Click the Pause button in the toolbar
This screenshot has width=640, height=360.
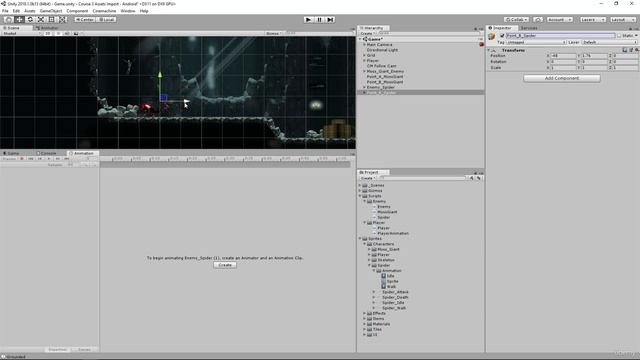320,20
